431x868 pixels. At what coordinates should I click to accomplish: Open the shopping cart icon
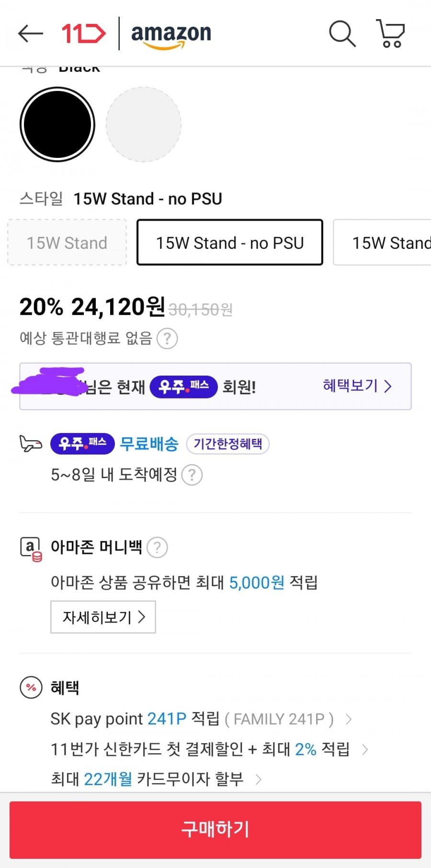[391, 33]
